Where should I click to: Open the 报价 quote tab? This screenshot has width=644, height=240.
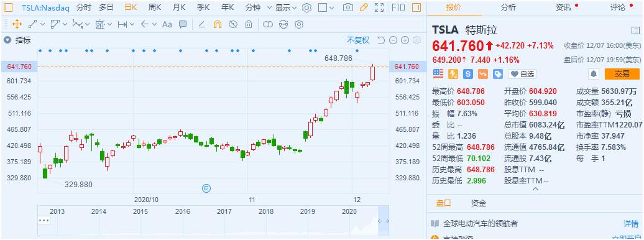453,7
